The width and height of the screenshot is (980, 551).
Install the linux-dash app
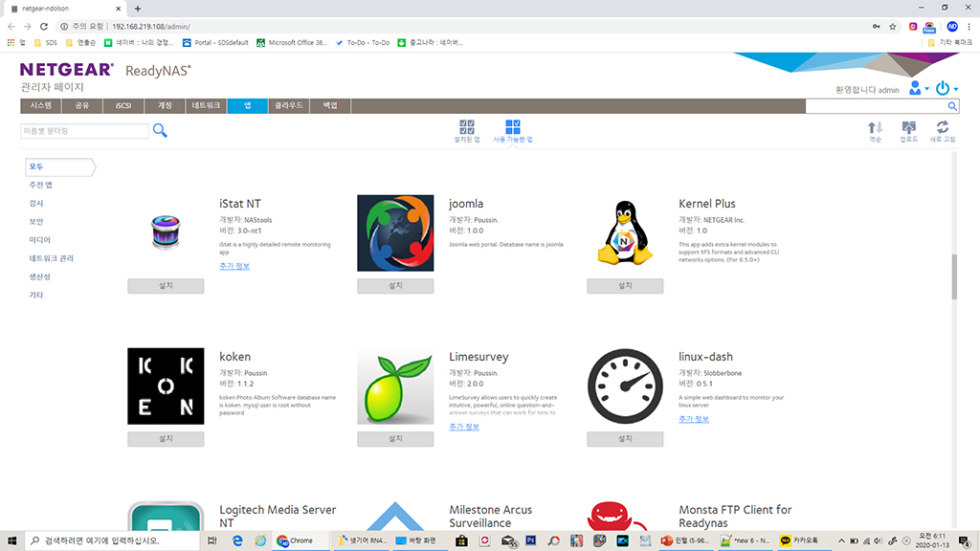point(625,439)
